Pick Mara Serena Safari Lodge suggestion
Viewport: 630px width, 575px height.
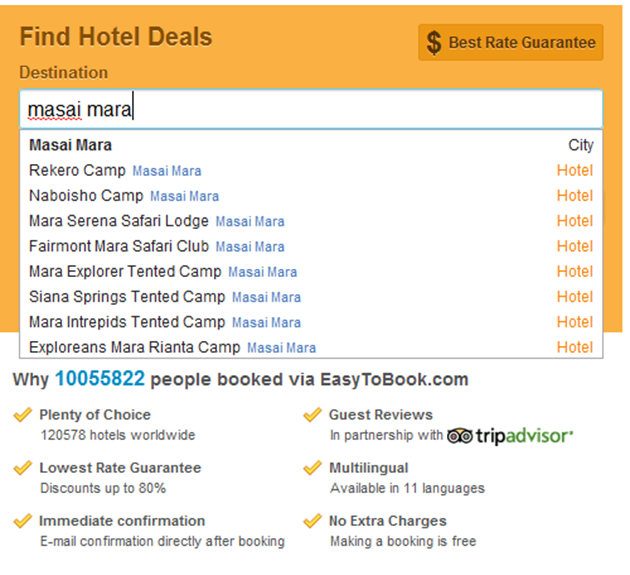click(119, 221)
